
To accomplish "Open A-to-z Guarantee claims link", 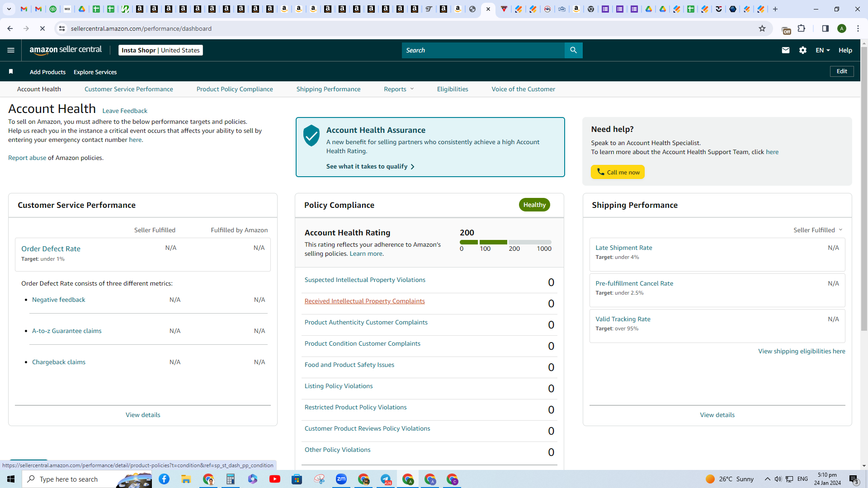I will (x=67, y=331).
